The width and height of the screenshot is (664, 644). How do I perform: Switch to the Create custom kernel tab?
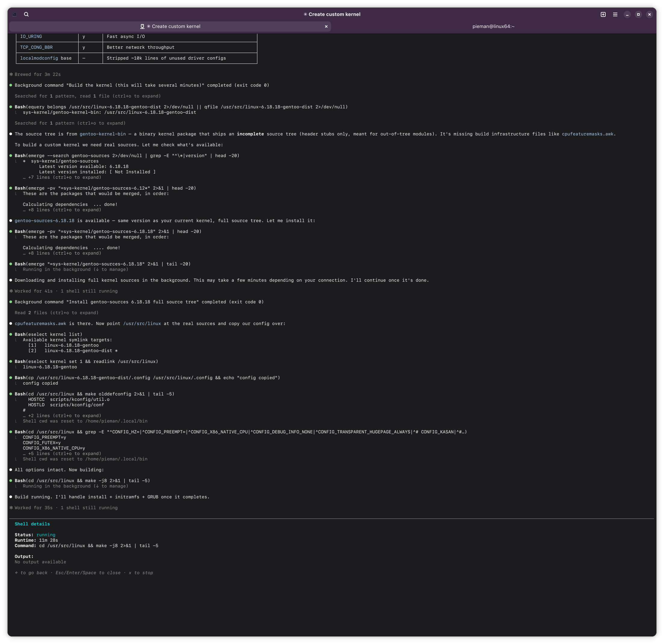[x=175, y=26]
